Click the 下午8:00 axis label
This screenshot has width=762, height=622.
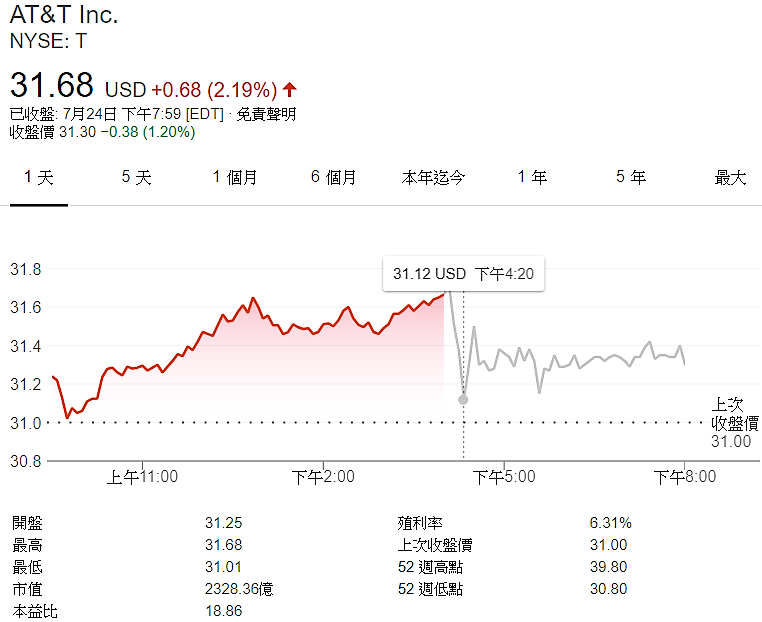coord(684,477)
